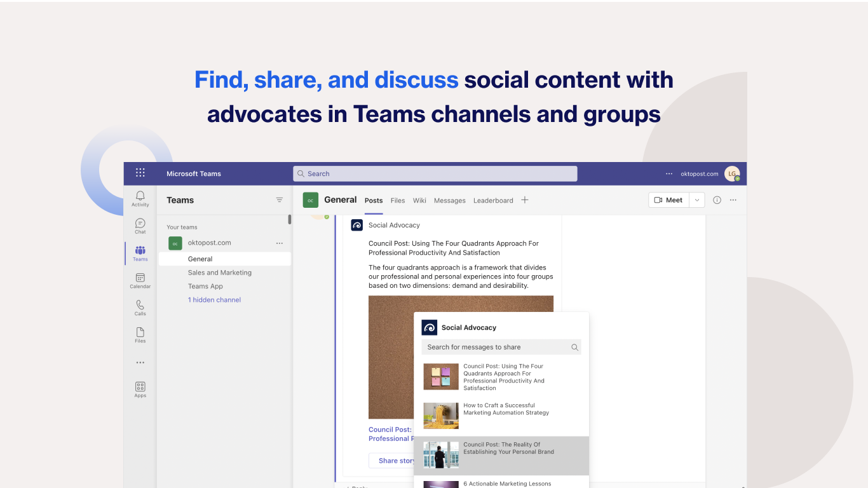Open the Calendar sidebar icon
The height and width of the screenshot is (488, 868).
click(x=140, y=280)
